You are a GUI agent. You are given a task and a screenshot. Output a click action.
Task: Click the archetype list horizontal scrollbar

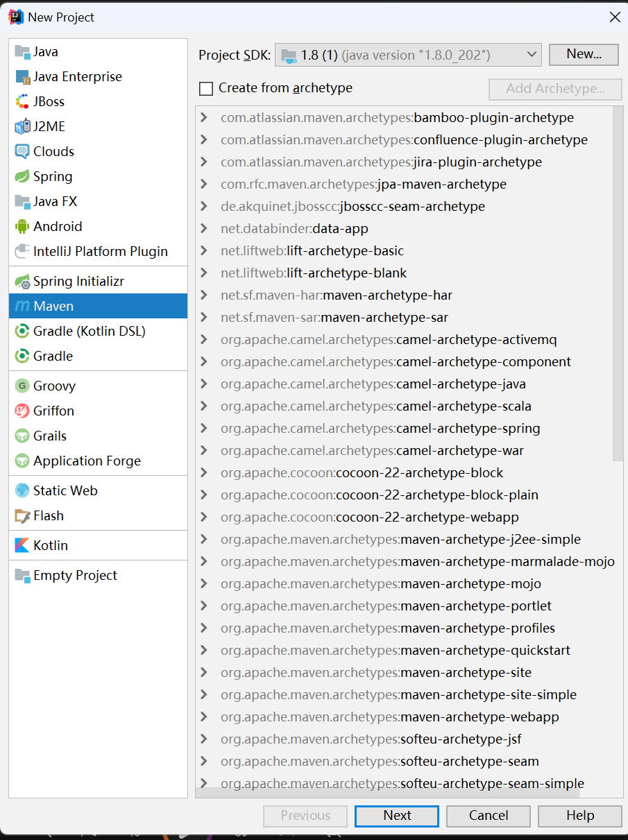pyautogui.click(x=389, y=793)
